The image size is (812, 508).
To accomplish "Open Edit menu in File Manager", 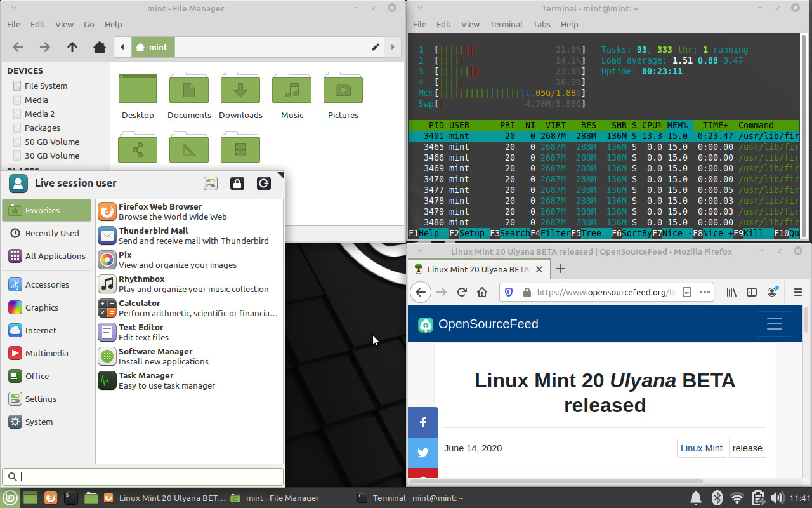I will (x=37, y=24).
